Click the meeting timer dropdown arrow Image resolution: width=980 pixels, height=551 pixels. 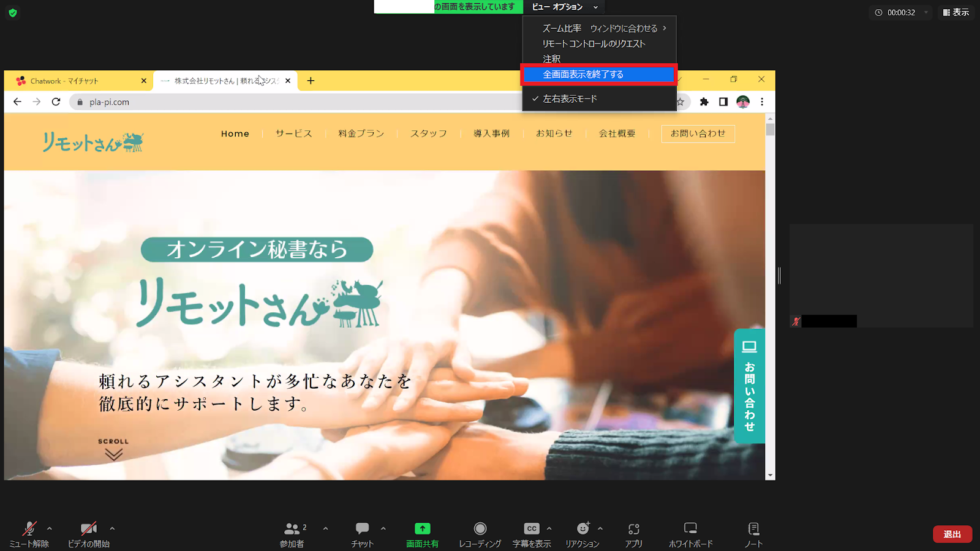click(926, 12)
